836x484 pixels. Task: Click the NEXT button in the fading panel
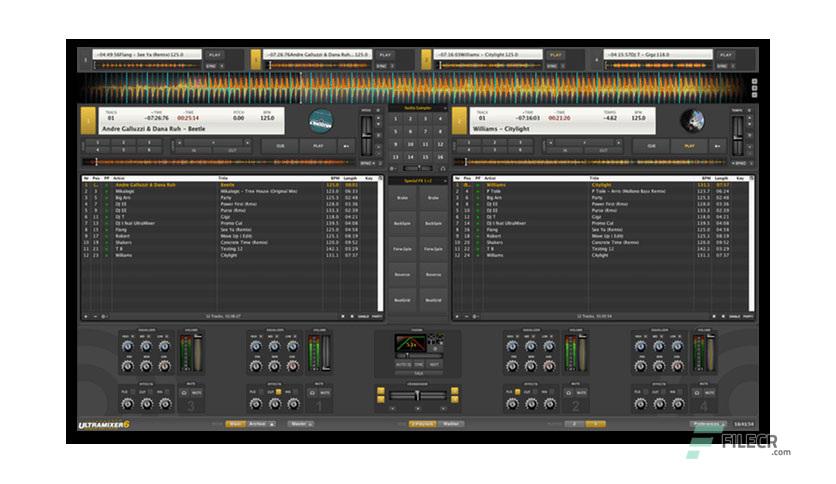[435, 365]
